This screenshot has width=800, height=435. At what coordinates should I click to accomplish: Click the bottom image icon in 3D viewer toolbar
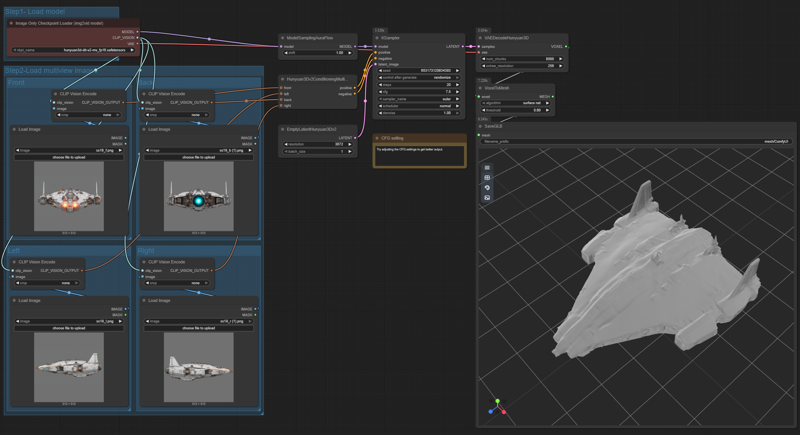tap(487, 198)
